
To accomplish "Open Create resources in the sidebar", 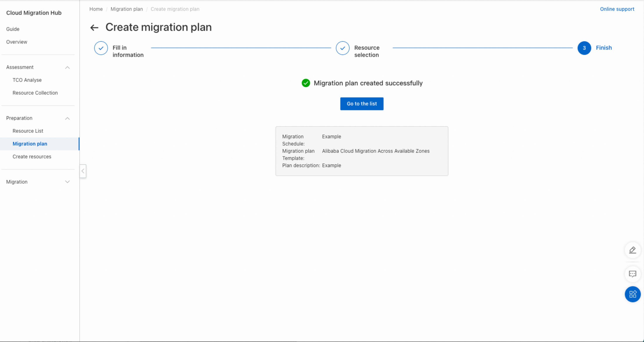I will [x=32, y=157].
